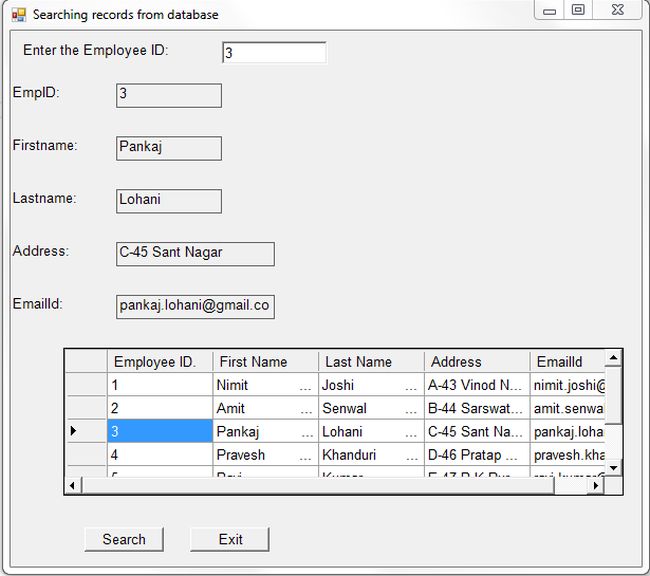Click cell with Employee ID 2
Image resolution: width=650 pixels, height=576 pixels.
click(x=160, y=408)
